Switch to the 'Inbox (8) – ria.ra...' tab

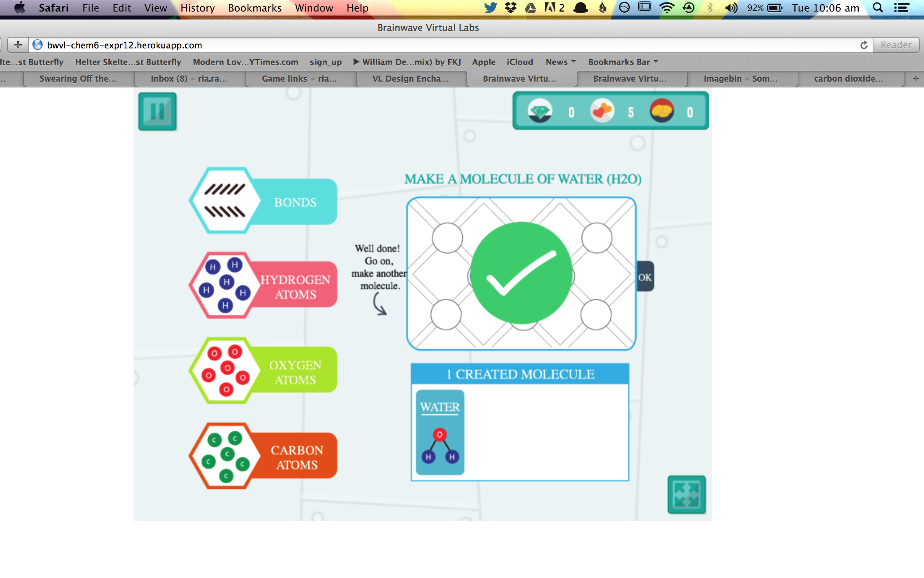[189, 79]
